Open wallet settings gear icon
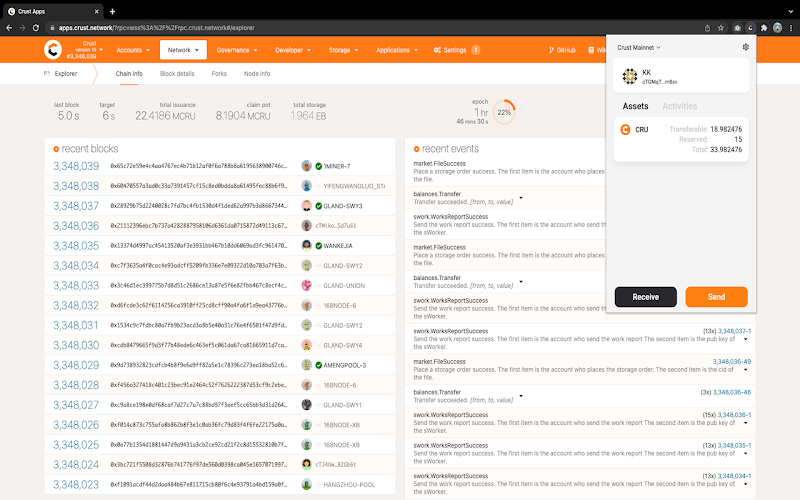 [x=745, y=47]
